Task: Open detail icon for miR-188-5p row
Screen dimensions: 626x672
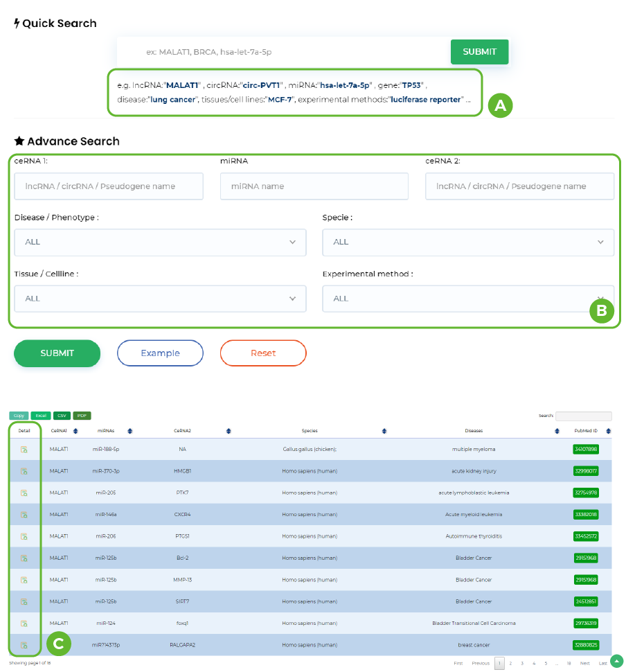Action: pos(24,450)
